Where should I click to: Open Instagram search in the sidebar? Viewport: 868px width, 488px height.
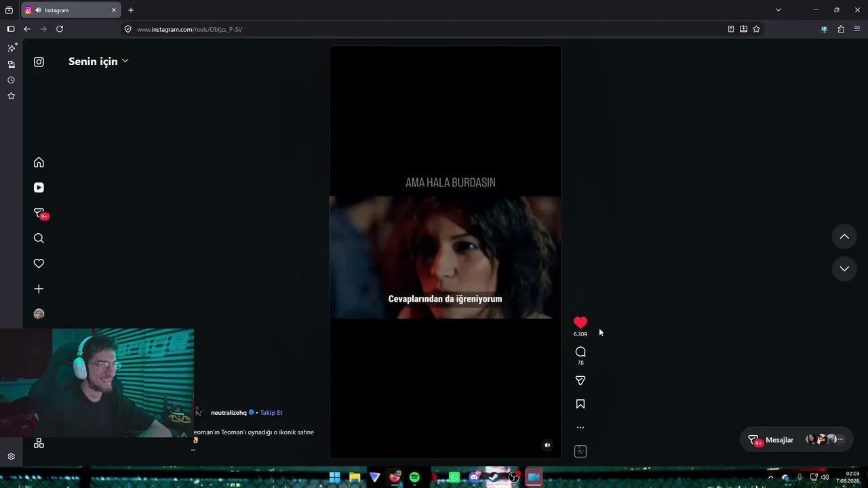click(39, 239)
